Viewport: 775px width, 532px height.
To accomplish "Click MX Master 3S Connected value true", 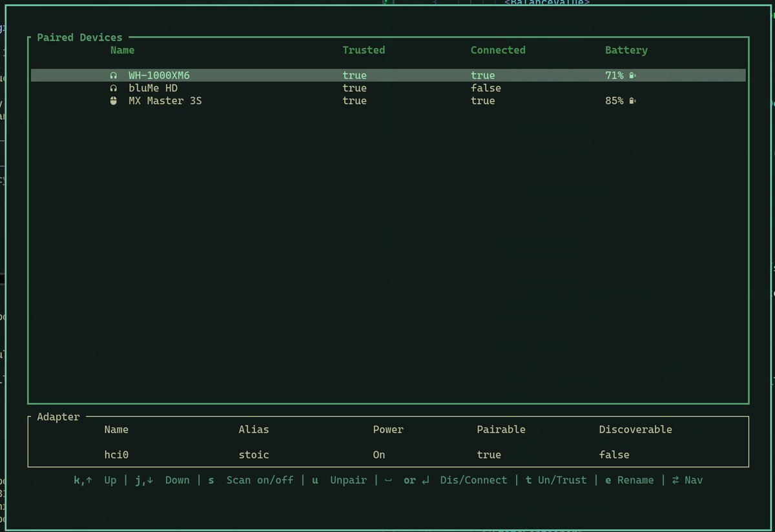I will (x=482, y=101).
